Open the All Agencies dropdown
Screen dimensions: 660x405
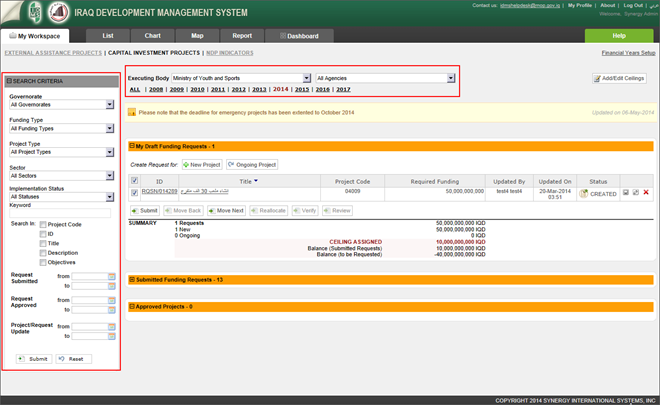coord(386,78)
